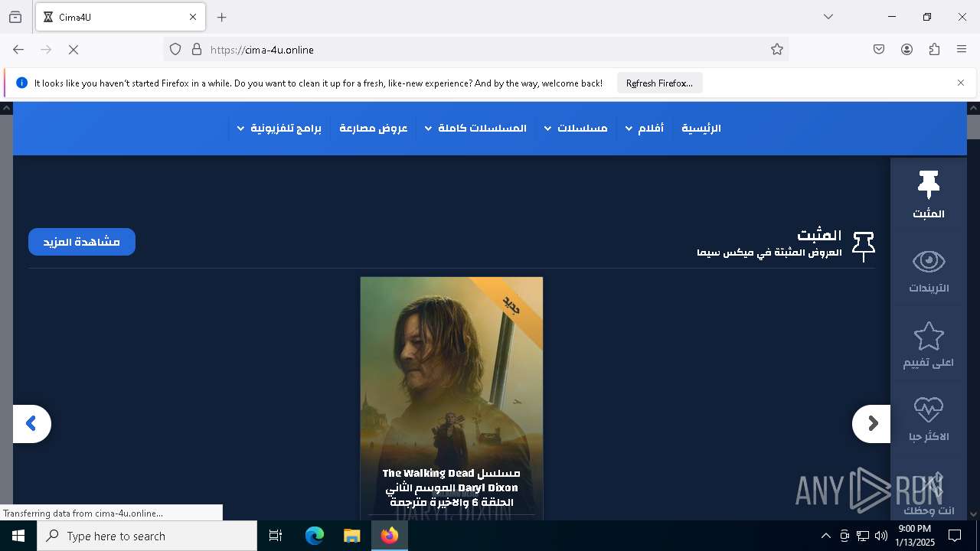Image resolution: width=980 pixels, height=551 pixels.
Task: Open the List all tabs dropdown
Action: [x=828, y=17]
